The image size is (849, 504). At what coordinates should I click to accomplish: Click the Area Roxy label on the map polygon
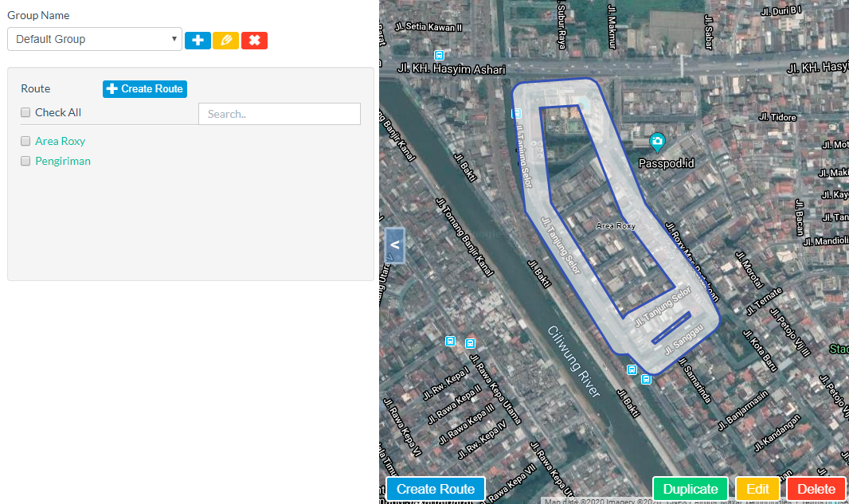pyautogui.click(x=616, y=226)
